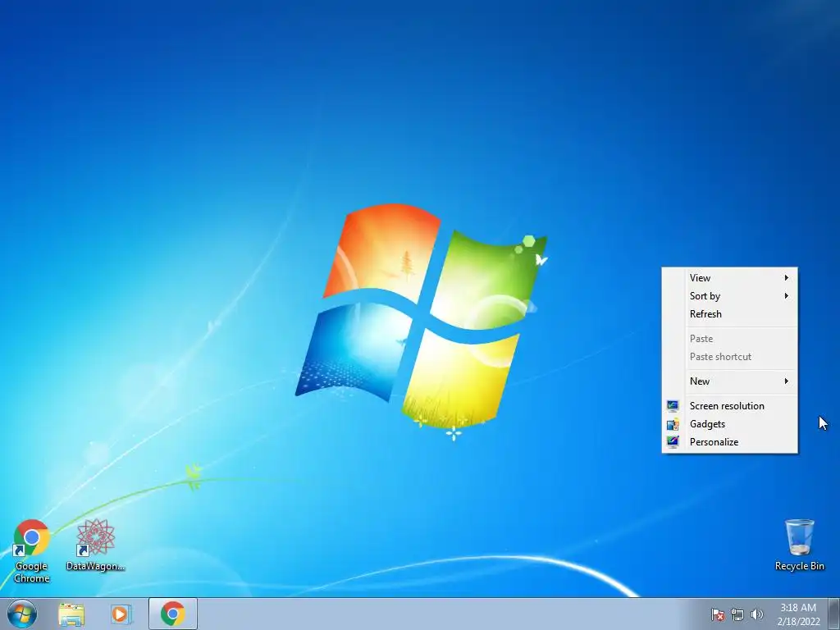840x630 pixels.
Task: Open the taskbar clock and date
Action: (x=798, y=614)
